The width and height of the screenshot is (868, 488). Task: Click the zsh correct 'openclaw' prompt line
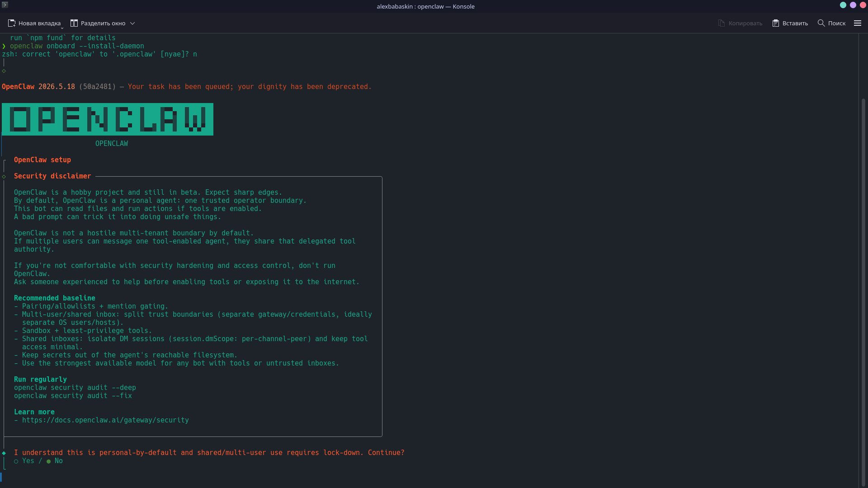coord(99,54)
